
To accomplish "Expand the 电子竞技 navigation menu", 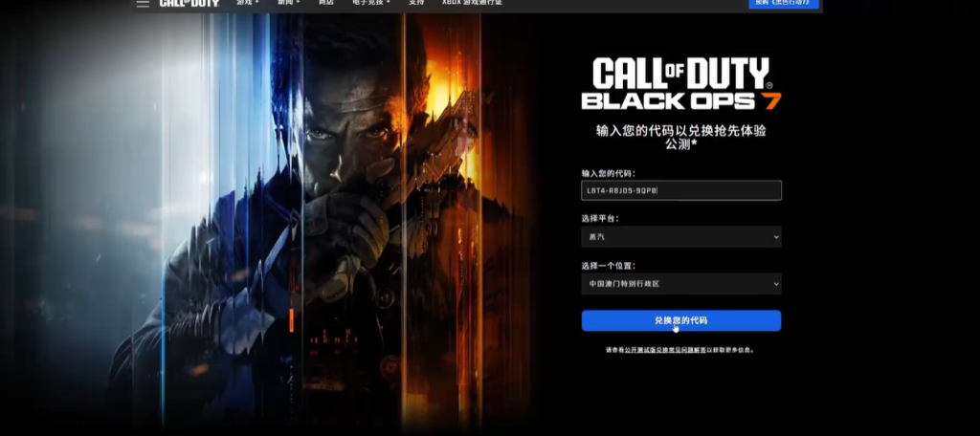I will [370, 3].
